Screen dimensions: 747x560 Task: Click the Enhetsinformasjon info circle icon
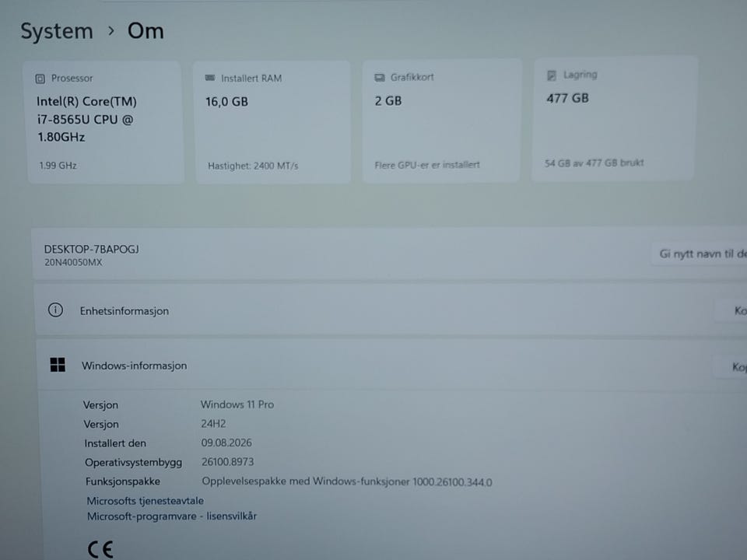click(55, 310)
